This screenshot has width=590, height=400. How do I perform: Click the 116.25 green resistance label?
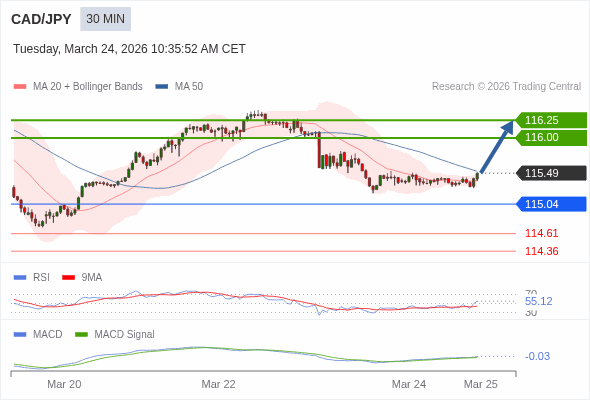tap(552, 120)
